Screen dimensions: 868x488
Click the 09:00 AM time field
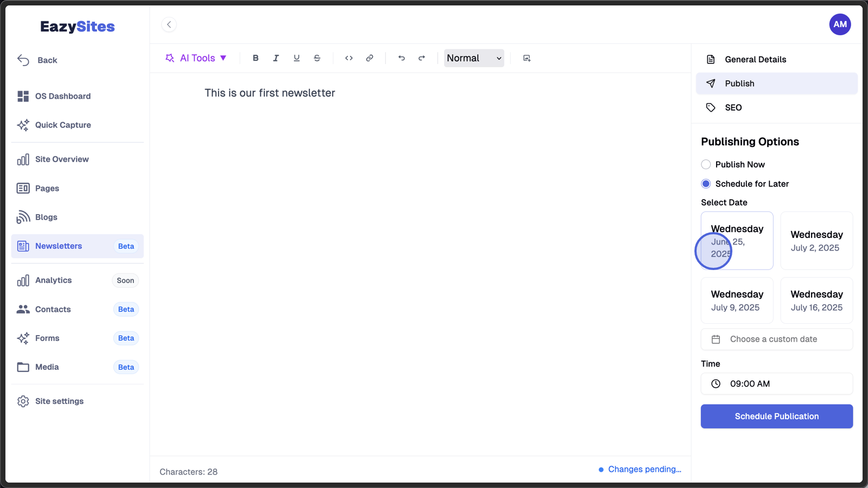(777, 384)
